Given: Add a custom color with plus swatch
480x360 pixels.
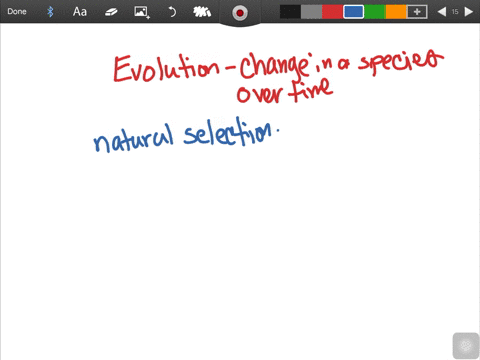Looking at the screenshot, I should pos(417,12).
